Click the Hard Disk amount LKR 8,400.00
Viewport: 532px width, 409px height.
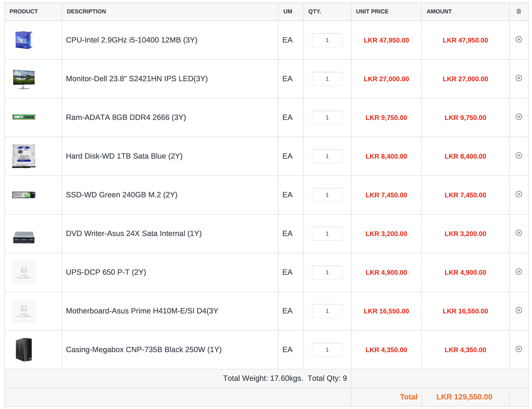point(465,156)
